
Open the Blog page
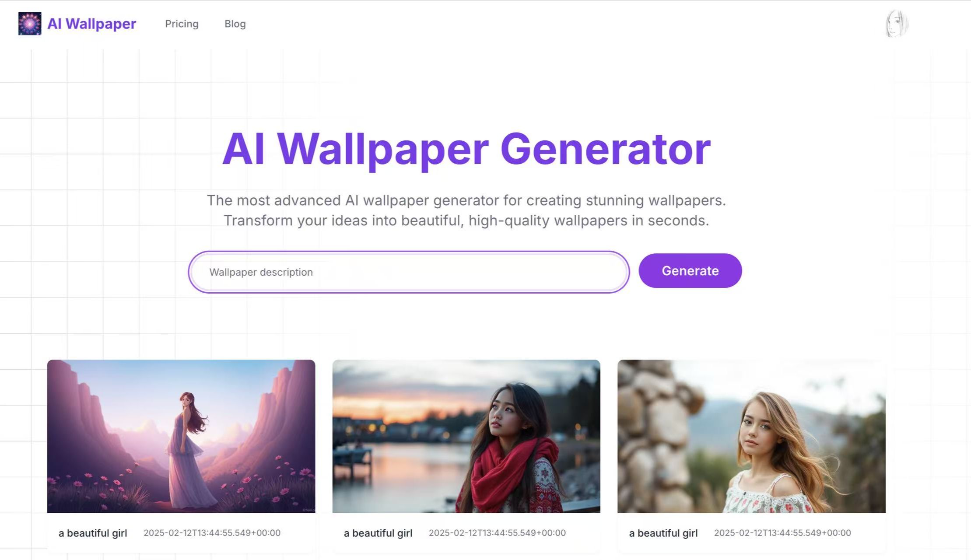pos(235,24)
